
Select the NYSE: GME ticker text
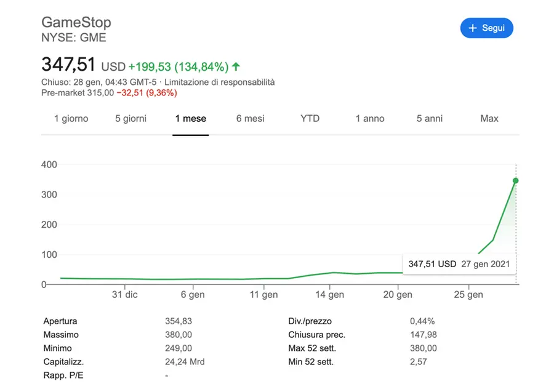(73, 38)
